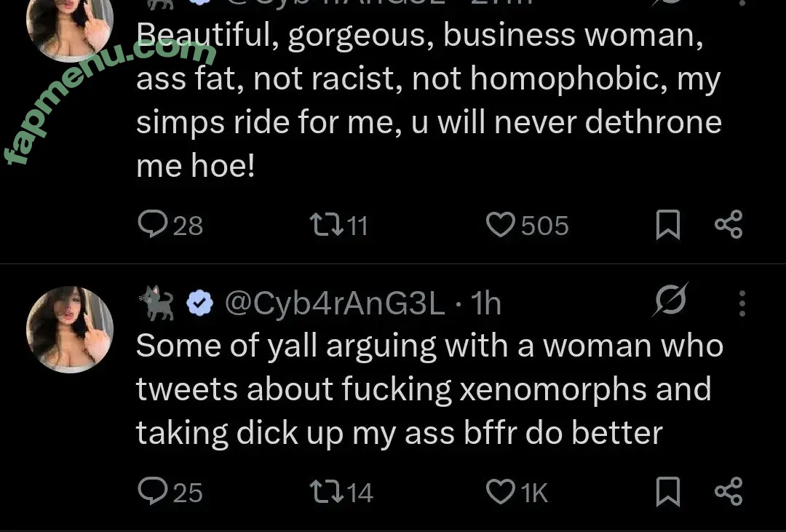This screenshot has height=532, width=786.
Task: Bookmark the "Beautiful, gorgeous" tweet
Action: point(667,225)
